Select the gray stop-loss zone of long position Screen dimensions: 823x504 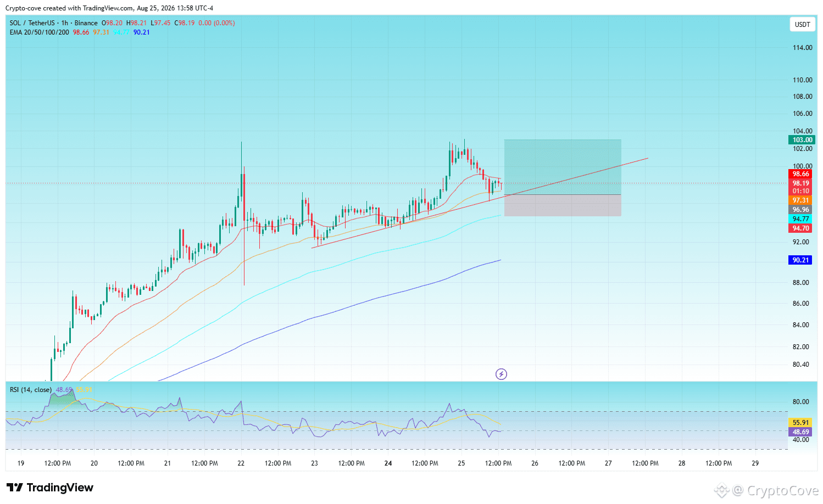[x=563, y=205]
